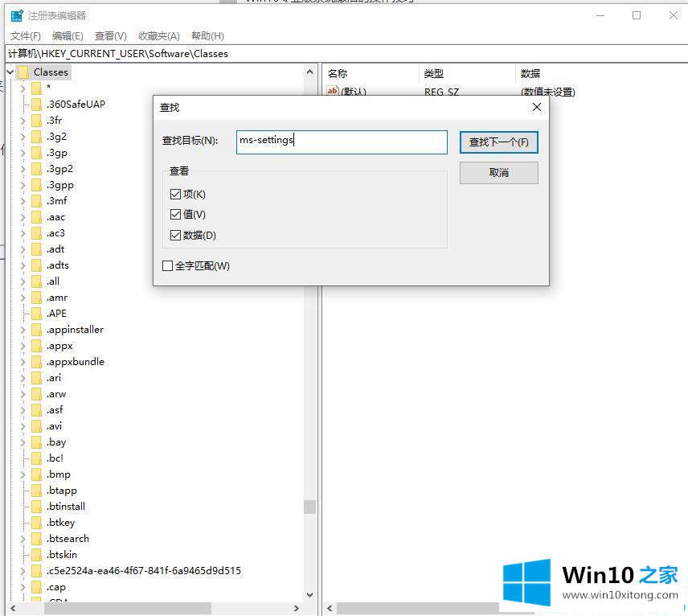This screenshot has height=616, width=688.
Task: Enable 全字匹配(W) whole-word matching
Action: [x=168, y=266]
